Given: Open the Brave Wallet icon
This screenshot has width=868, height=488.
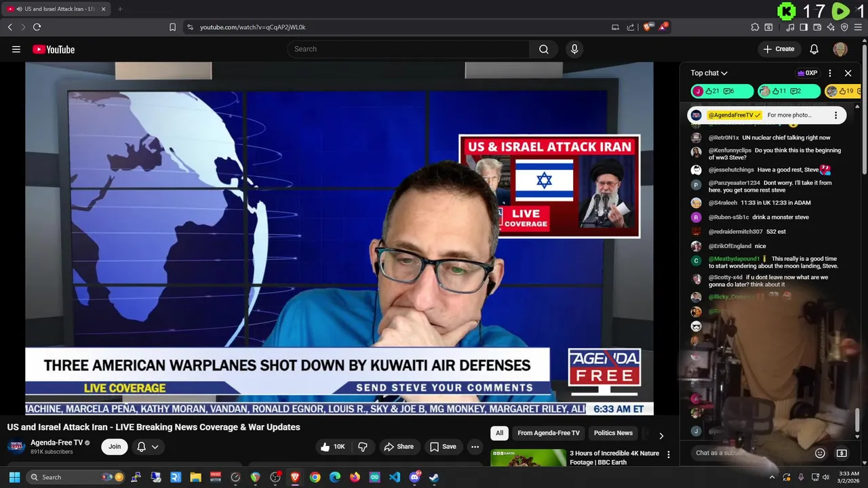Looking at the screenshot, I should (x=817, y=27).
